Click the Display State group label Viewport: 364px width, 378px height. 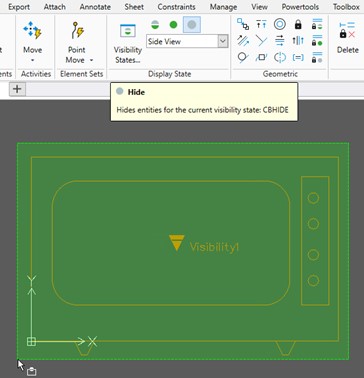click(x=170, y=74)
